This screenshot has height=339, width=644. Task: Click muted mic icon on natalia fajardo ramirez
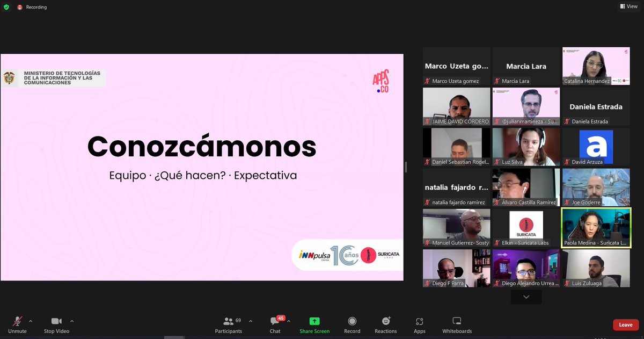[x=428, y=203]
